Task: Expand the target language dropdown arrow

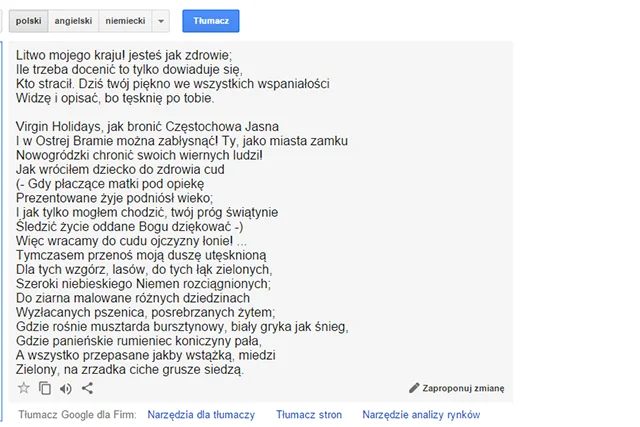Action: click(161, 21)
